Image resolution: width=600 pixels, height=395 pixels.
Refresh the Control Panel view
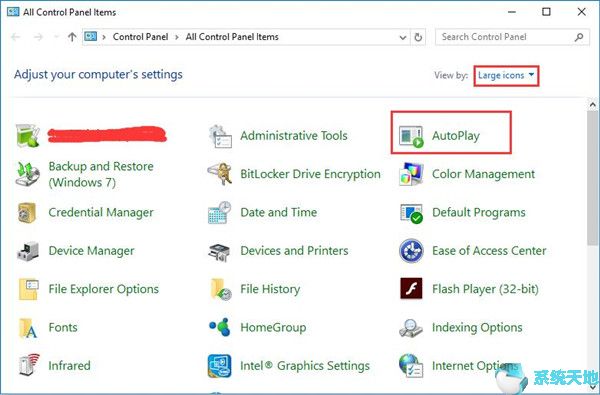click(418, 37)
